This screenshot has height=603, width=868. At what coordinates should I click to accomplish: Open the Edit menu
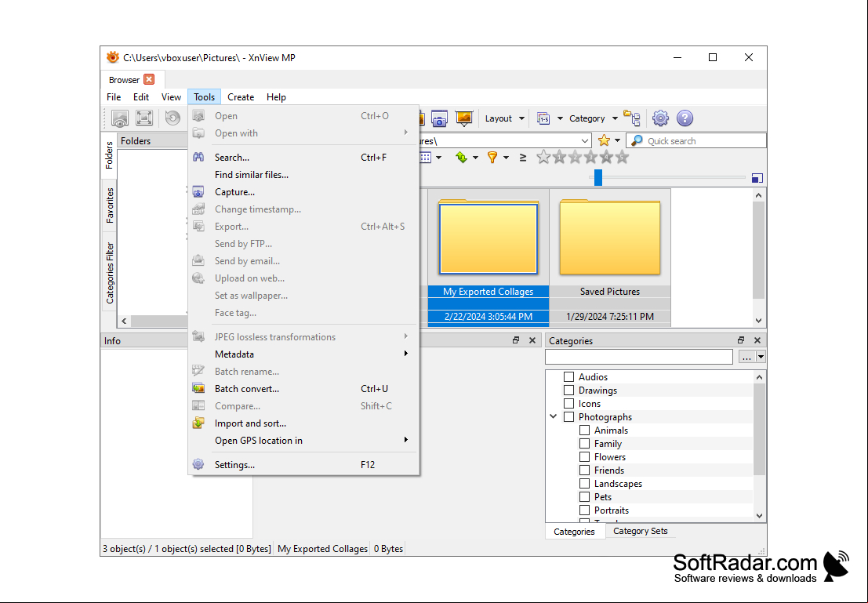[x=140, y=97]
